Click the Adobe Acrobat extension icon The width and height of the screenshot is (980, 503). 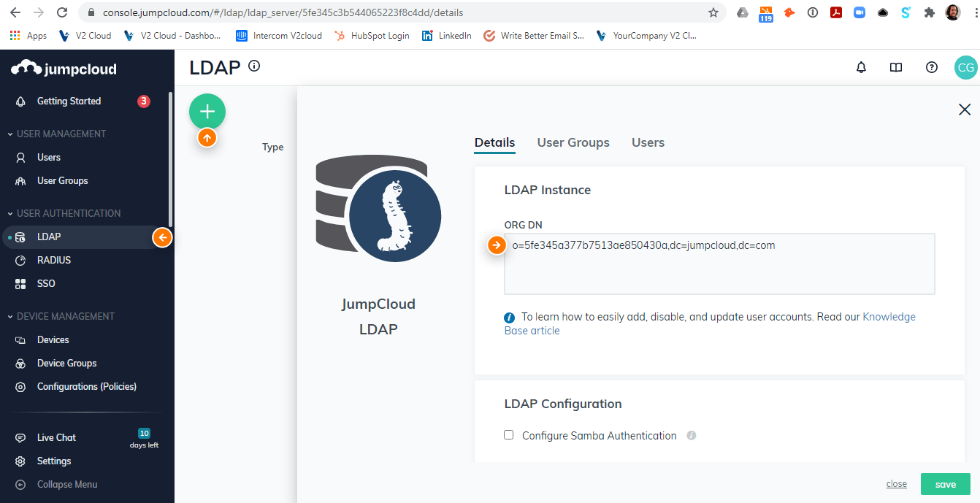point(836,12)
